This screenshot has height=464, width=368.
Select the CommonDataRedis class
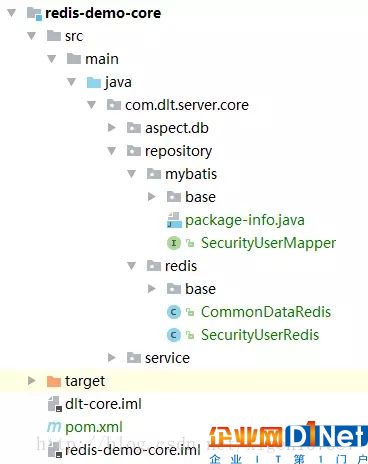pyautogui.click(x=266, y=312)
